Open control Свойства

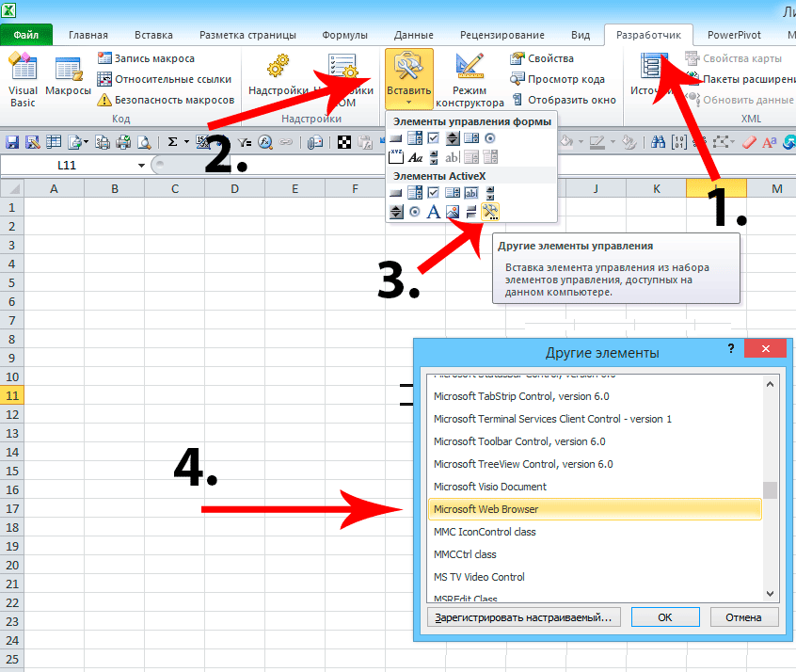point(542,58)
